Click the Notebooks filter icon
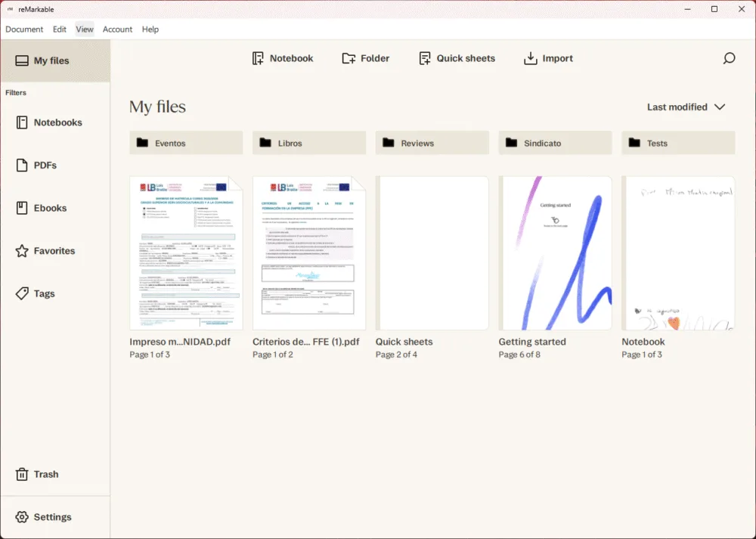 (x=22, y=122)
